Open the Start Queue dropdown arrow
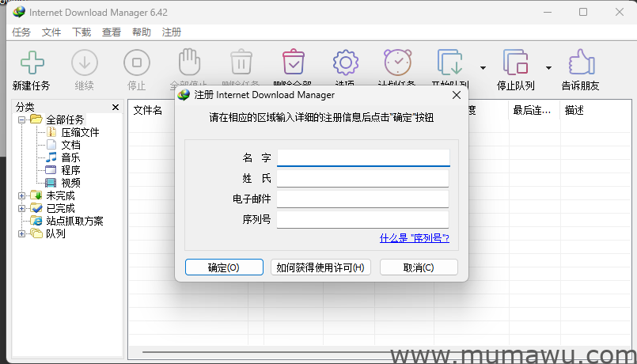Viewport: 637px width, 364px height. 483,67
